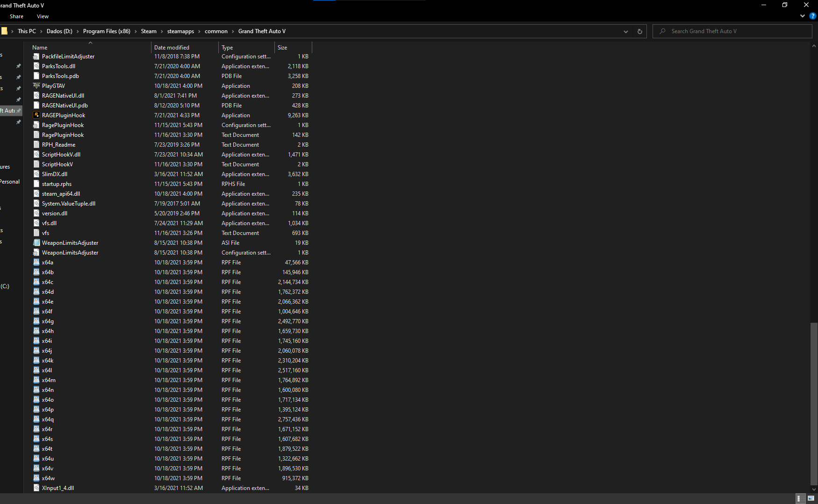Viewport: 818px width, 504px height.
Task: Click the PlayGTAV application icon
Action: pyautogui.click(x=36, y=86)
